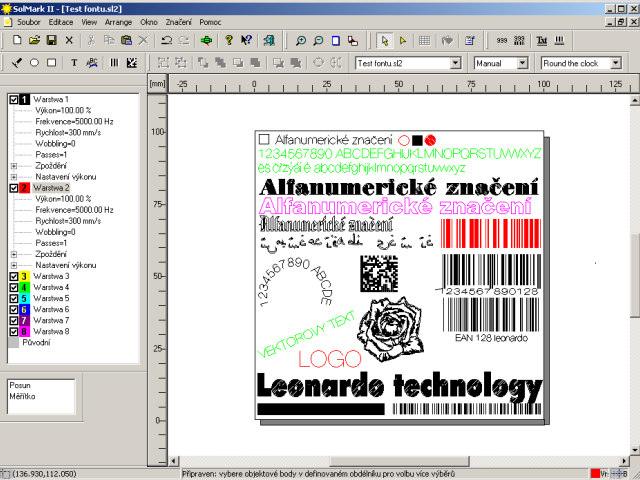This screenshot has height=480, width=640.
Task: Uncheck the Warstwa 8 layer checkbox
Action: (x=13, y=331)
